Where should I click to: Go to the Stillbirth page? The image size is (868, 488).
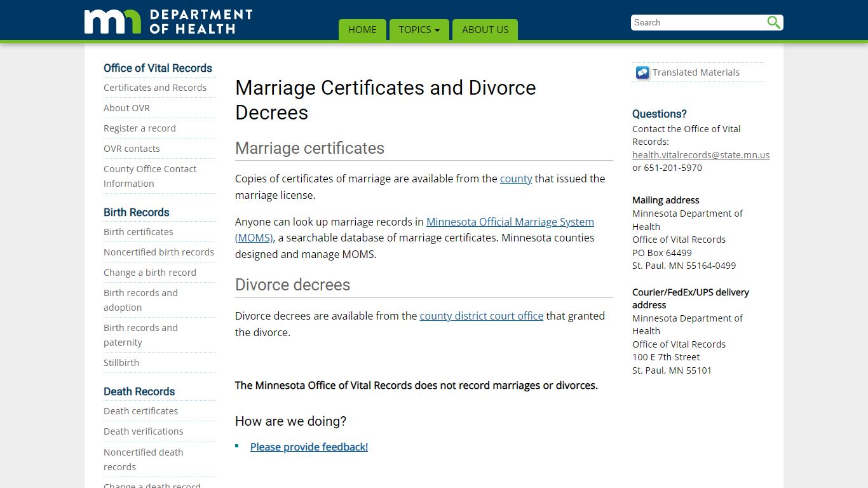(121, 363)
